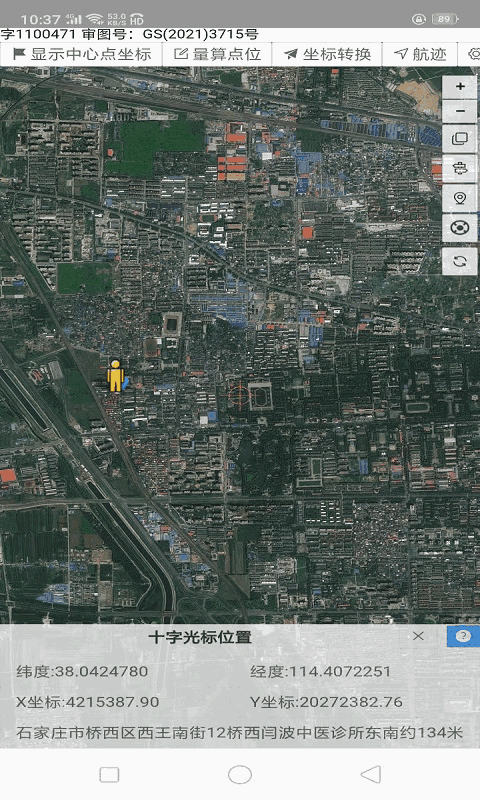Tap Android back triangle button
Image resolution: width=480 pixels, height=800 pixels.
[x=371, y=774]
